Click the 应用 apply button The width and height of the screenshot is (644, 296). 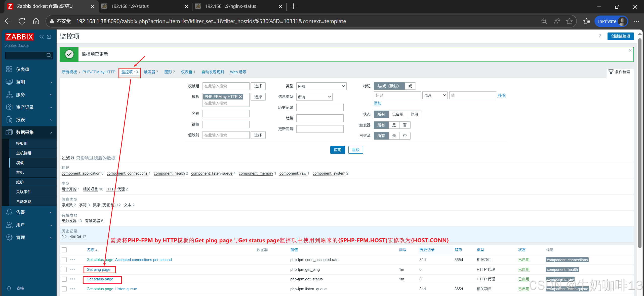click(x=337, y=150)
